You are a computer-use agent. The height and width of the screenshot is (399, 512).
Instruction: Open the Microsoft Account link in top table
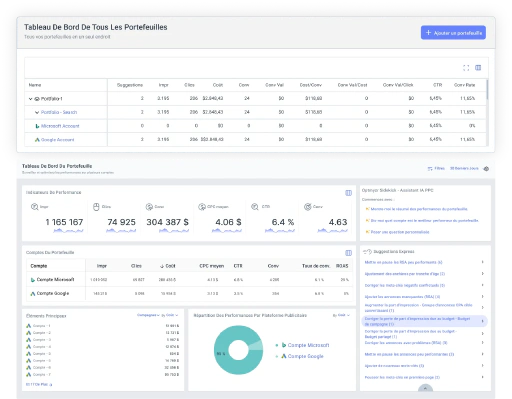60,126
